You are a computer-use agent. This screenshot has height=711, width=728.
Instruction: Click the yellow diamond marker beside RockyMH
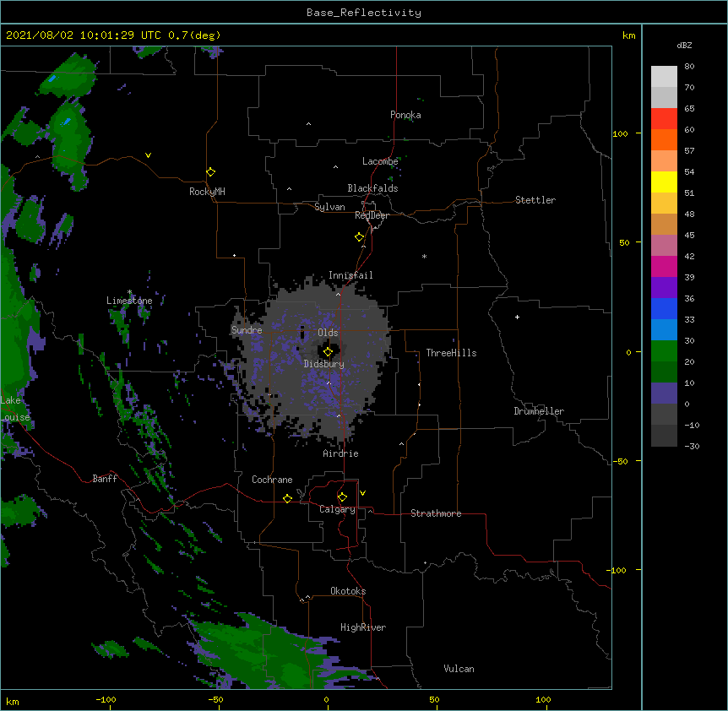tap(211, 172)
